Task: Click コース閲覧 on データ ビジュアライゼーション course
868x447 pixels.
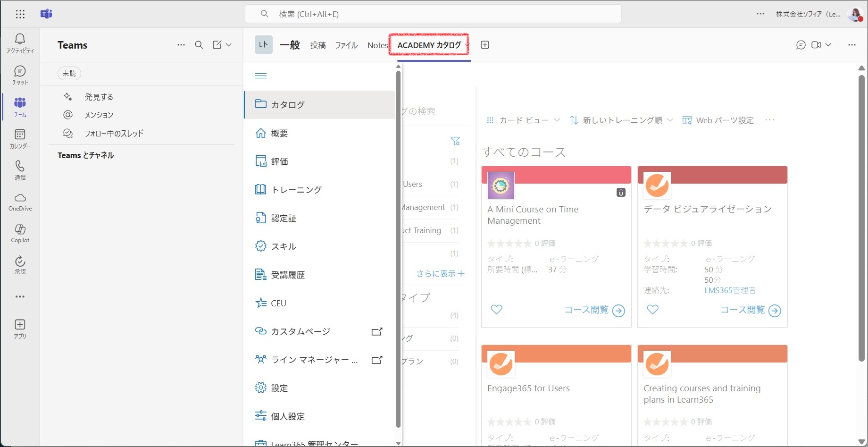Action: coord(751,310)
